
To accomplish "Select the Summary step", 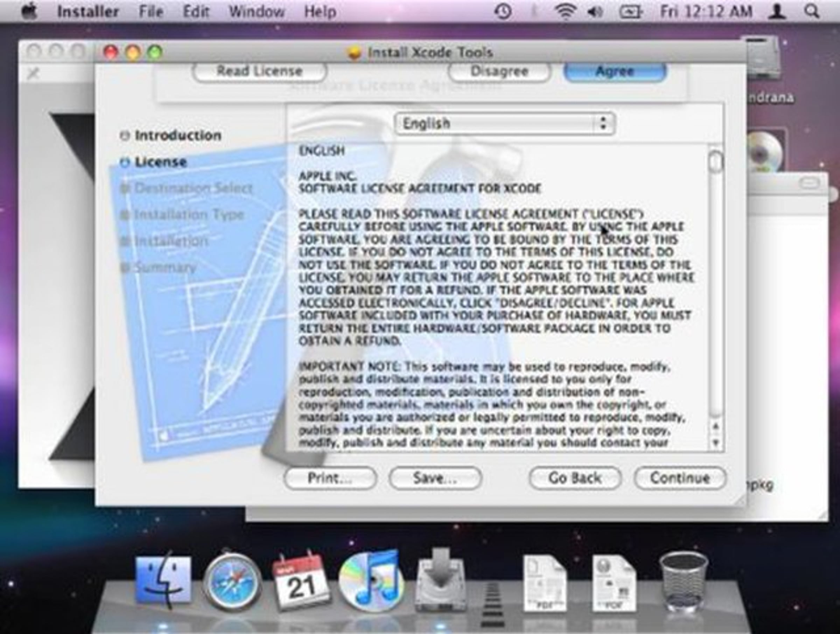I will click(x=158, y=267).
